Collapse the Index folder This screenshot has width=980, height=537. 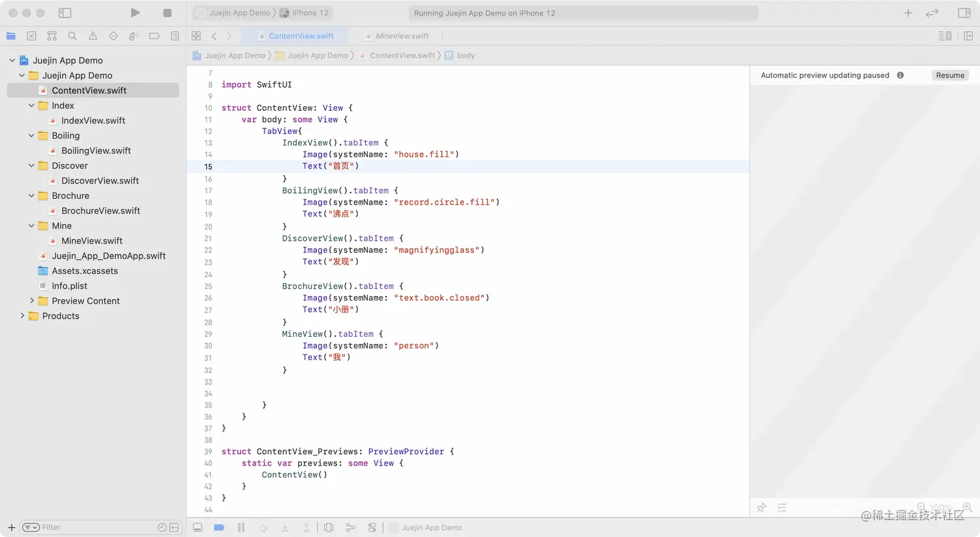pyautogui.click(x=31, y=106)
